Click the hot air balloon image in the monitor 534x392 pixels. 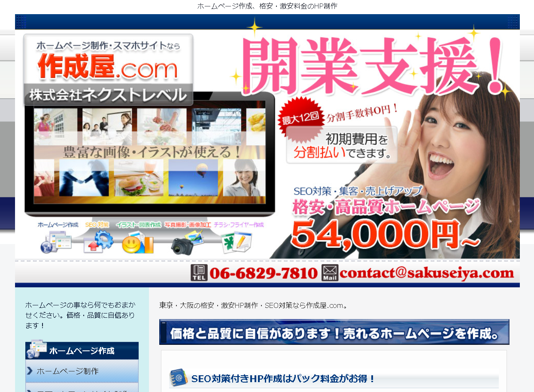coord(193,178)
